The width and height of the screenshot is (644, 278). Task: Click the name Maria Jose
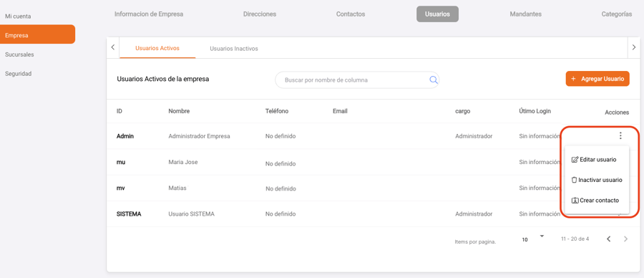(182, 162)
